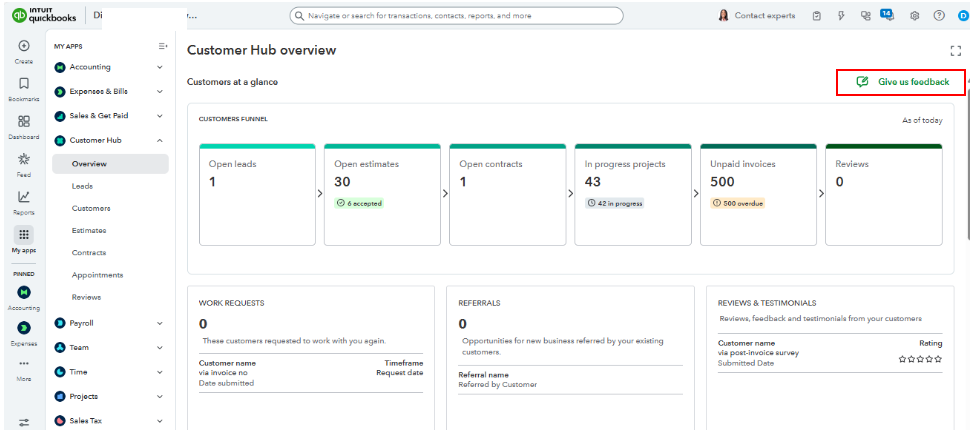Open Bookmarks in the left rail
The image size is (976, 431).
pos(24,83)
